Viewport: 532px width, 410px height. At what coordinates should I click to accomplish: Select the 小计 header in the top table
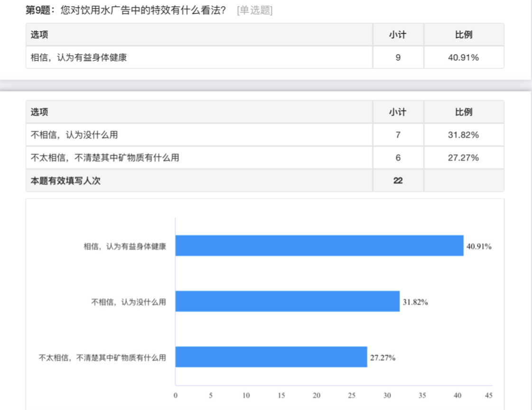tap(398, 35)
